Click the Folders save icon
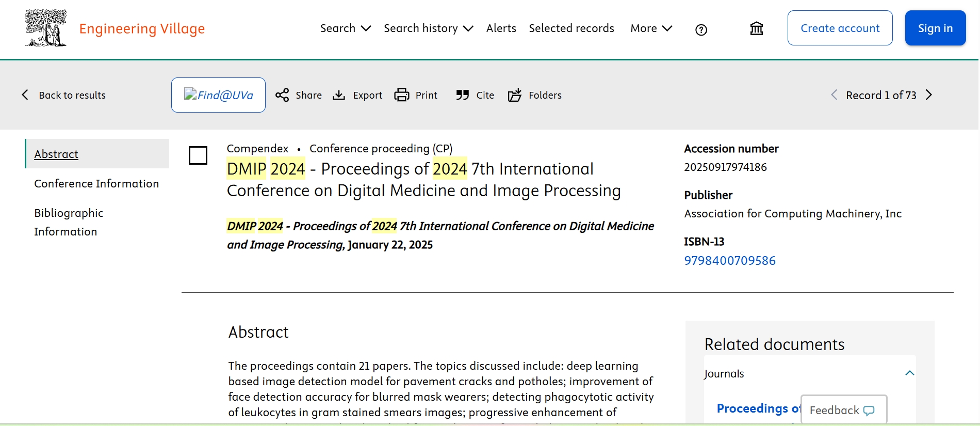Screen dimensions: 980x426 (515, 95)
